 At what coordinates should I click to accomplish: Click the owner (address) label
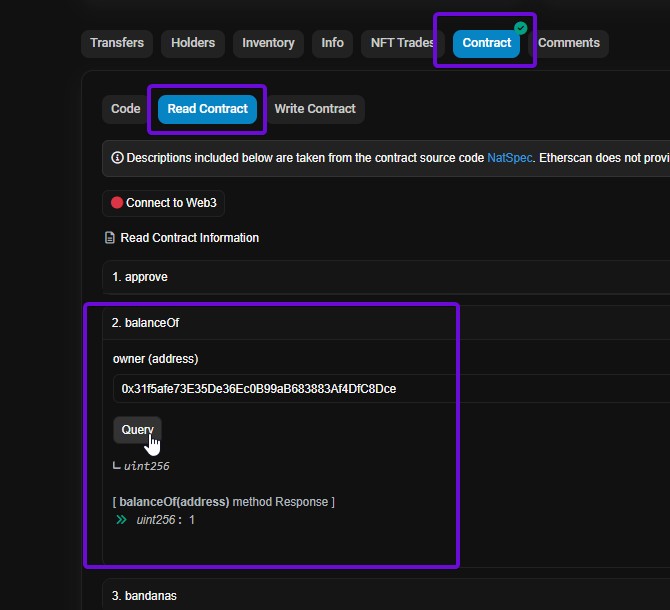pos(156,359)
